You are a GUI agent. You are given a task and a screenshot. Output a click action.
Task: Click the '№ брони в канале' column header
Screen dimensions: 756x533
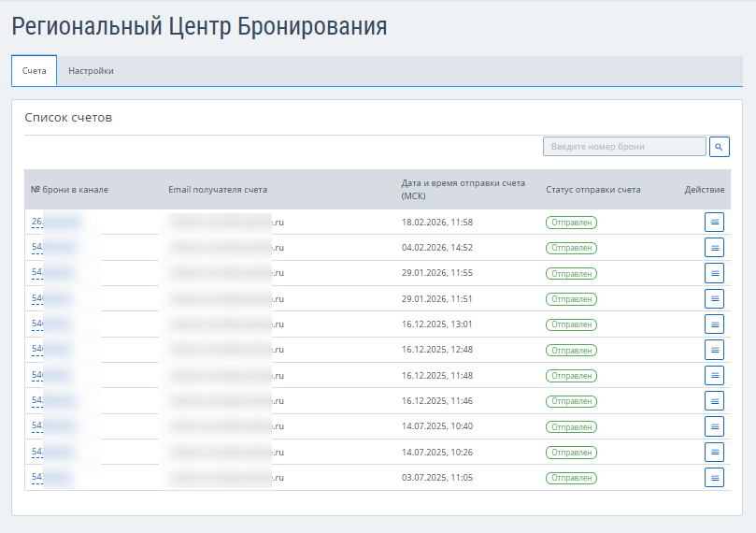(x=69, y=190)
